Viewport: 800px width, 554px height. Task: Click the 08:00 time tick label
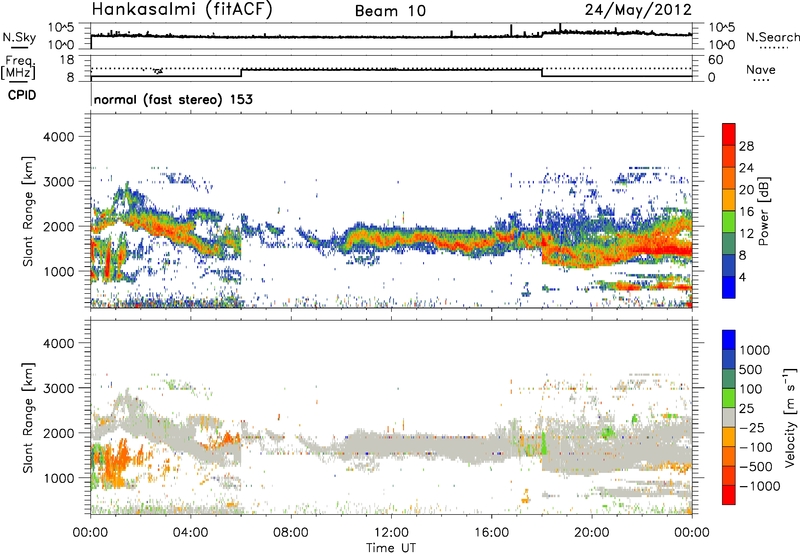tap(291, 533)
